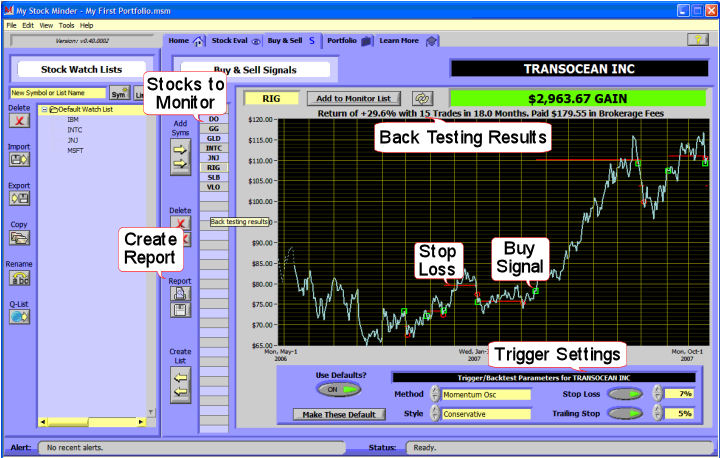Viewport: 720px width, 458px height.
Task: Toggle the Stop Loss switch
Action: [x=625, y=394]
